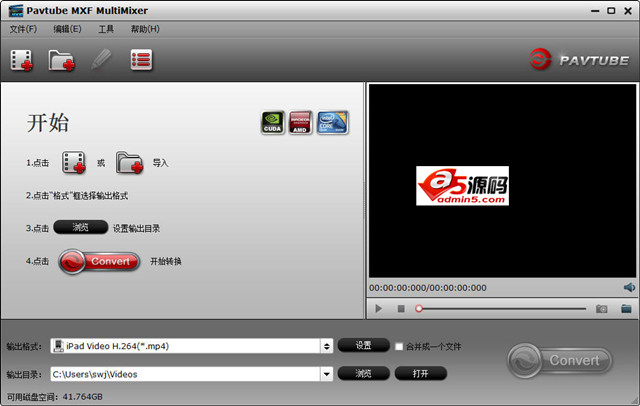The width and height of the screenshot is (640, 406).
Task: Click the 设置输出目录 text
Action: pyautogui.click(x=136, y=229)
